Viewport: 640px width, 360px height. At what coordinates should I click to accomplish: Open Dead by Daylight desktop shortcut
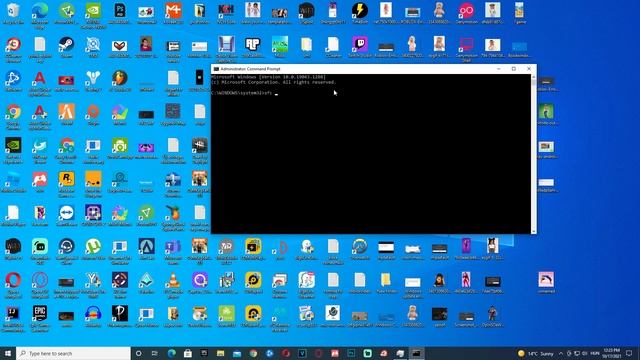[200, 150]
